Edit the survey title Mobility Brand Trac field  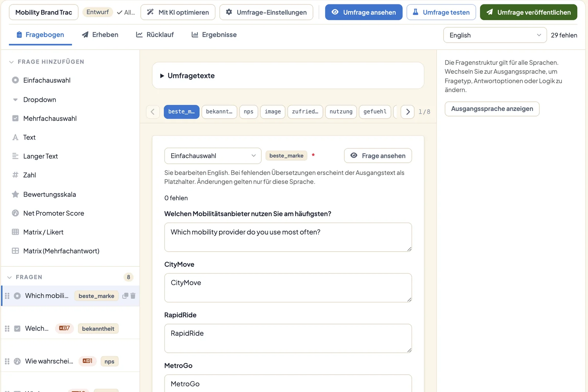pyautogui.click(x=44, y=12)
